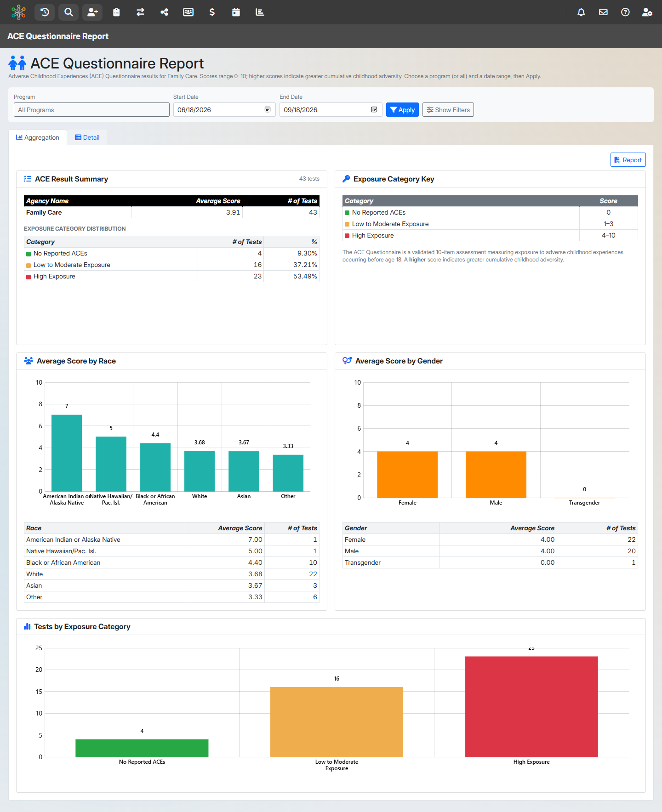Open the All Programs dropdown
662x812 pixels.
click(91, 110)
